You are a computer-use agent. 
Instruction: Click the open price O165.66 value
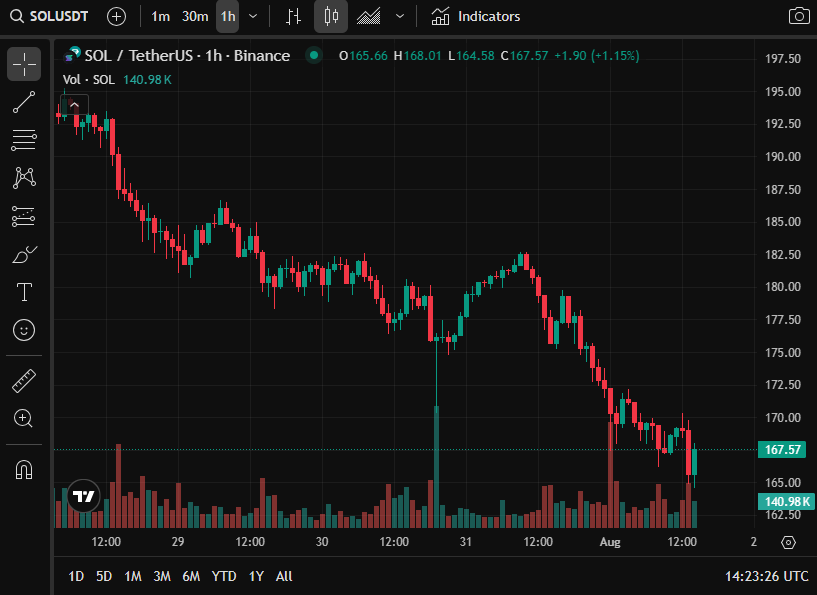pos(363,56)
